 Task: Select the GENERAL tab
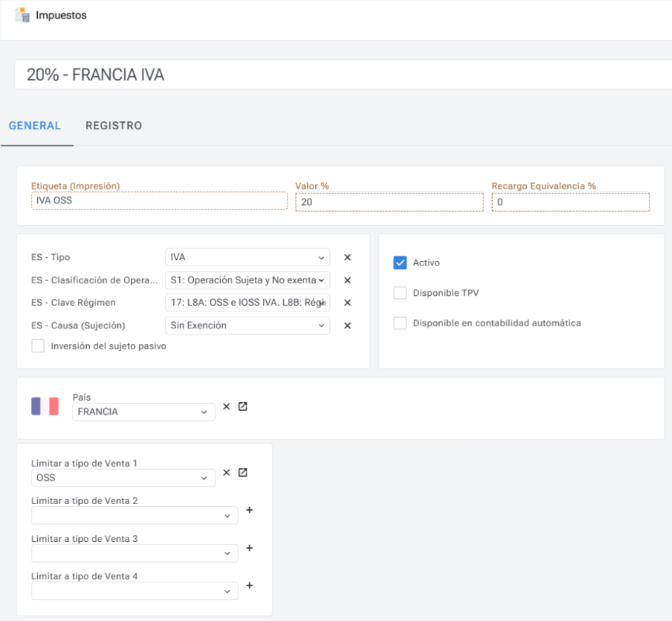[x=35, y=126]
